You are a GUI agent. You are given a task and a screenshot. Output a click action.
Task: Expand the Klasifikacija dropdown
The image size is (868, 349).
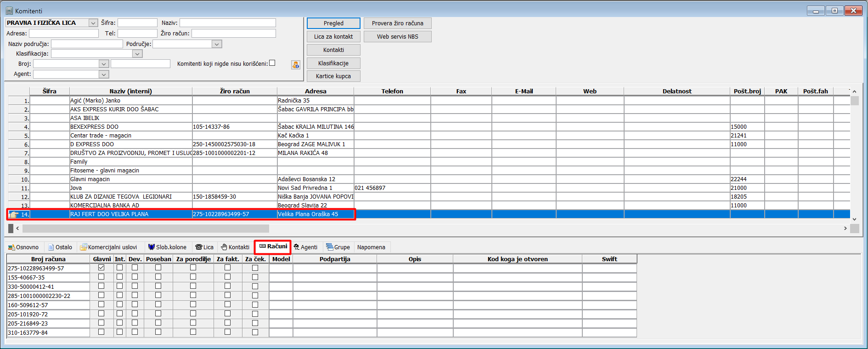[137, 54]
